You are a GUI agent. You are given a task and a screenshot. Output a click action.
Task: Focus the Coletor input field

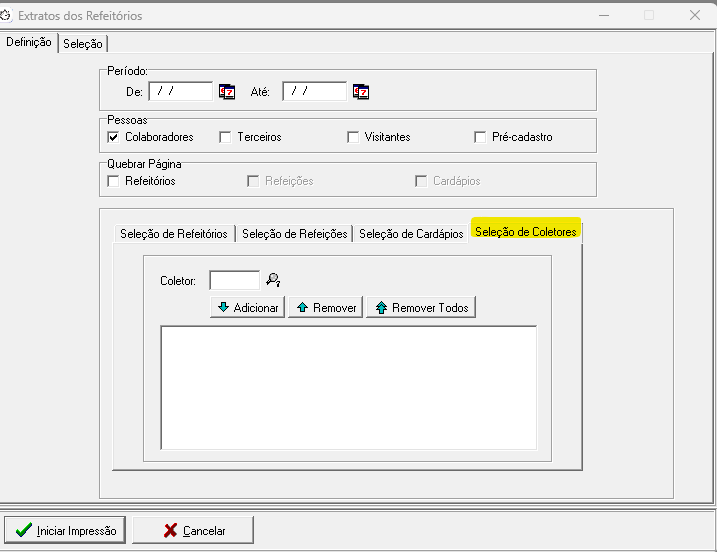click(x=234, y=281)
